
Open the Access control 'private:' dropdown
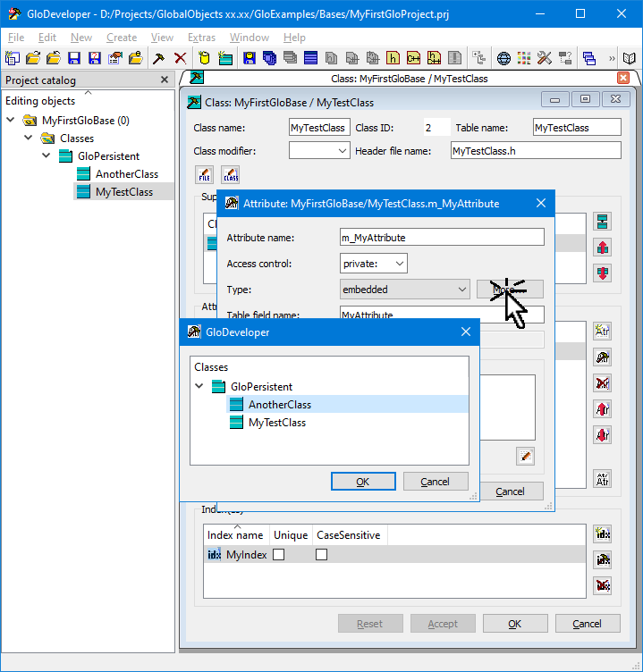(373, 264)
